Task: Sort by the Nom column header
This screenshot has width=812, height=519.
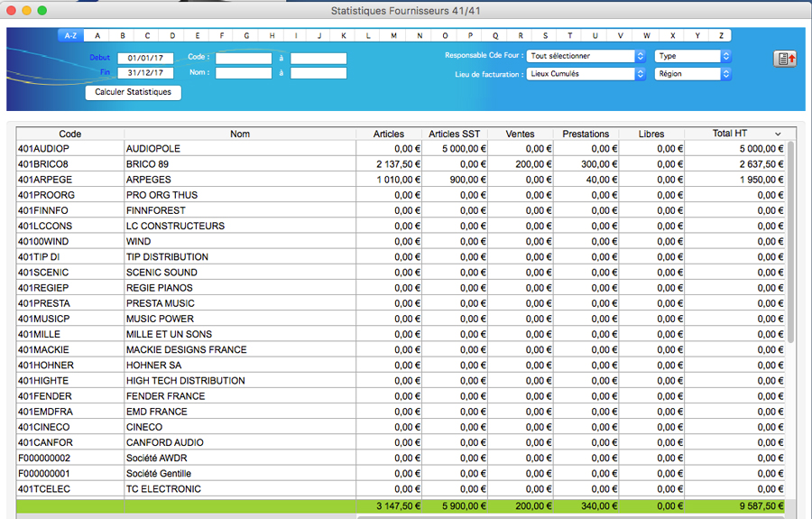Action: tap(240, 134)
